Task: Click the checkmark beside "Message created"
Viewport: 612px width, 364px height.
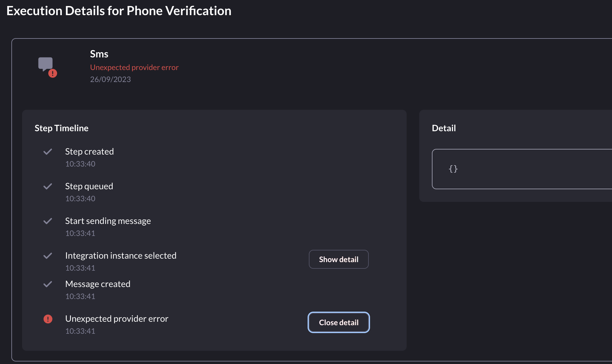Action: coord(48,284)
